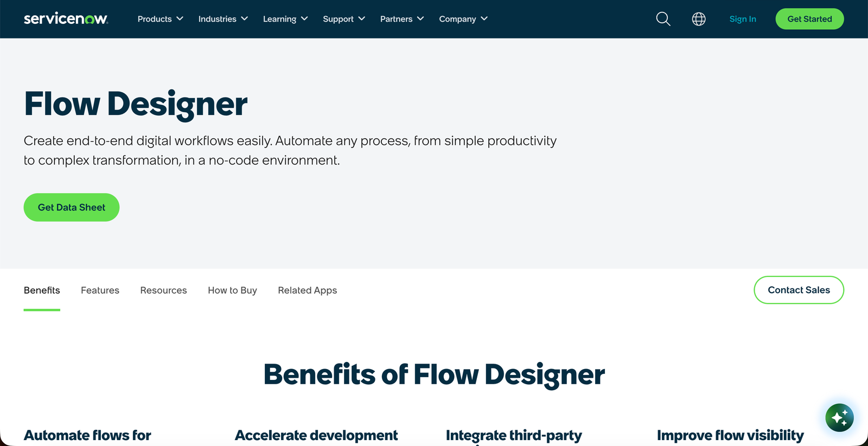Click the Integrate third-party heading
Screen dimensions: 868x446
pos(514,436)
